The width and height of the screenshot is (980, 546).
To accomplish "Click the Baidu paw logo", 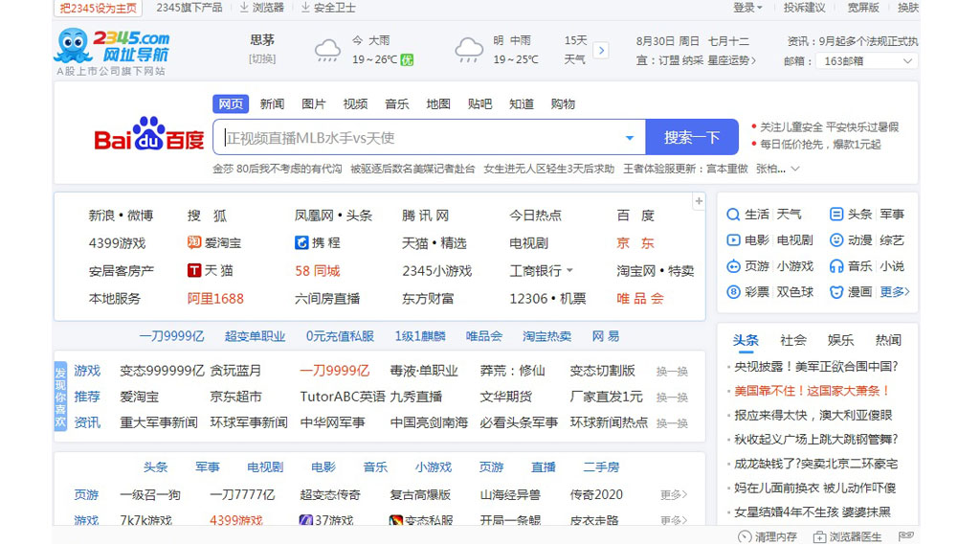I will pos(148,132).
